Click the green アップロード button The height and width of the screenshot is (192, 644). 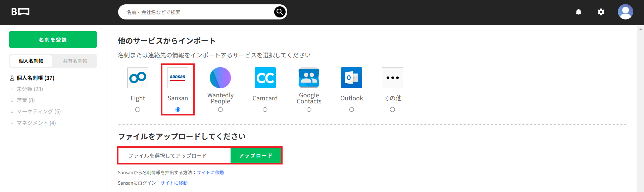coord(256,156)
